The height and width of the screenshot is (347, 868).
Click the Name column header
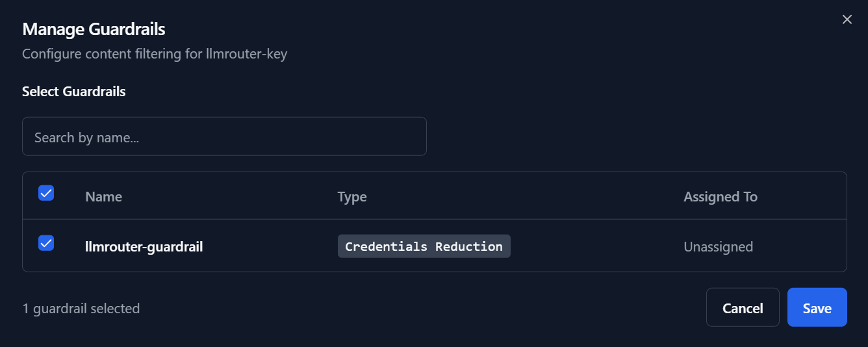click(103, 197)
